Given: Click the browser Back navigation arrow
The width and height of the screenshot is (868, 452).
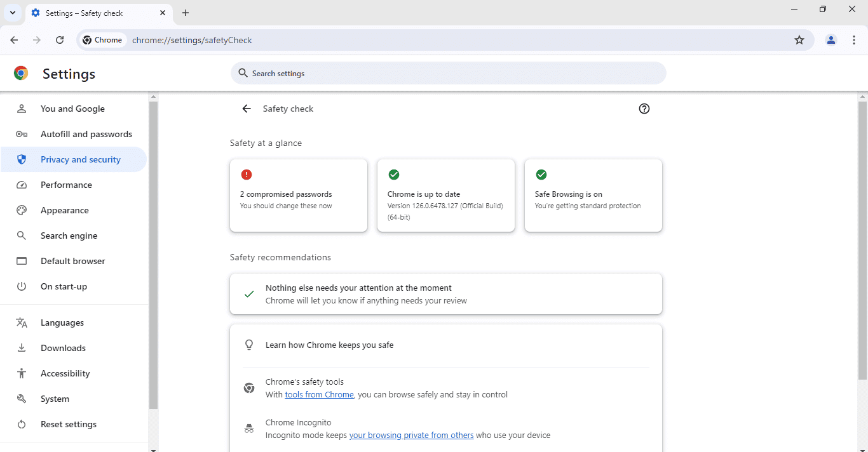Looking at the screenshot, I should point(14,40).
